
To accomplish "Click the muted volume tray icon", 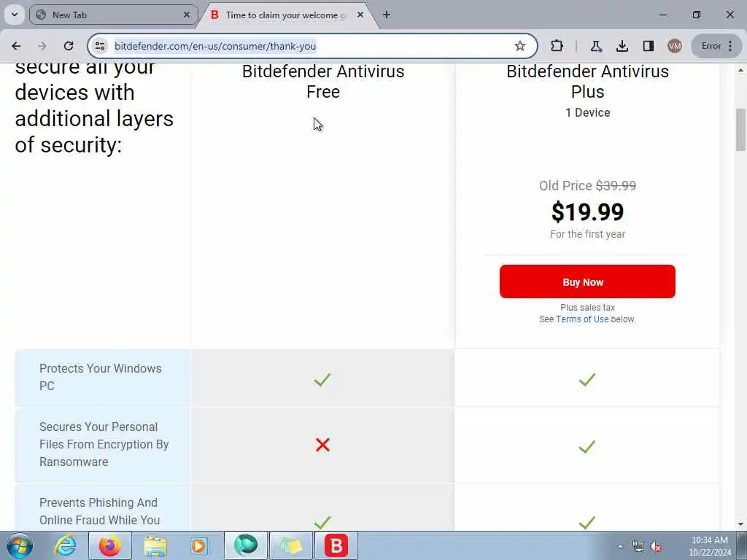I will pos(656,547).
